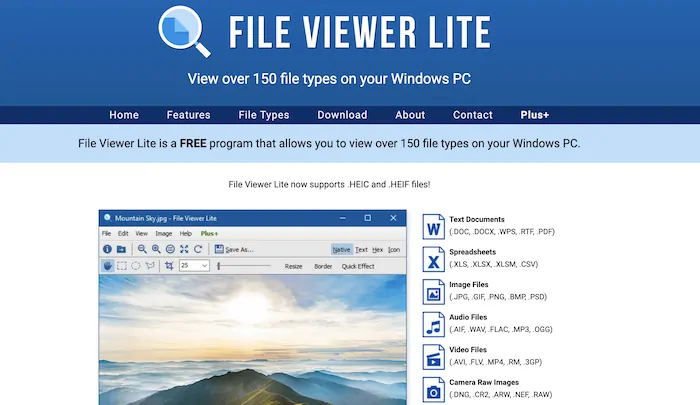The height and width of the screenshot is (405, 700).
Task: Click the fit to window icon
Action: pyautogui.click(x=184, y=249)
